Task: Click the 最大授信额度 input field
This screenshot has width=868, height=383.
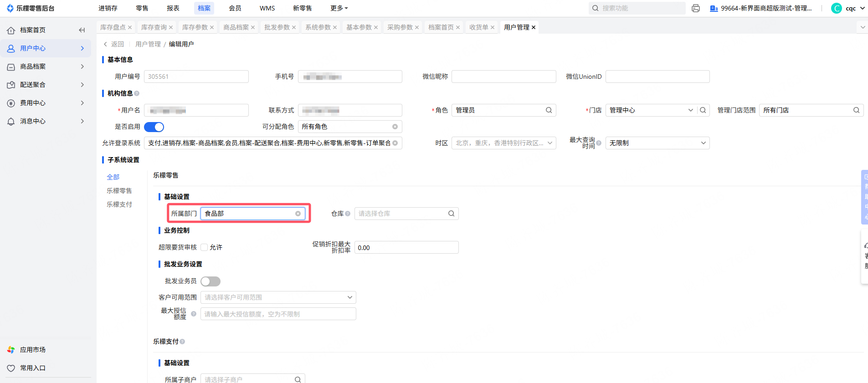Action: (278, 314)
